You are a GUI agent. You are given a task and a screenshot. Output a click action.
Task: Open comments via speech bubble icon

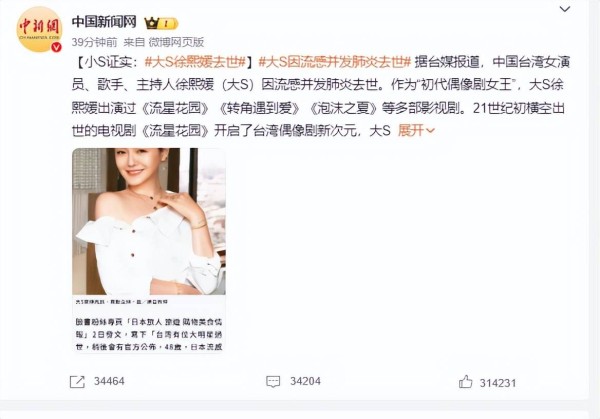point(273,382)
